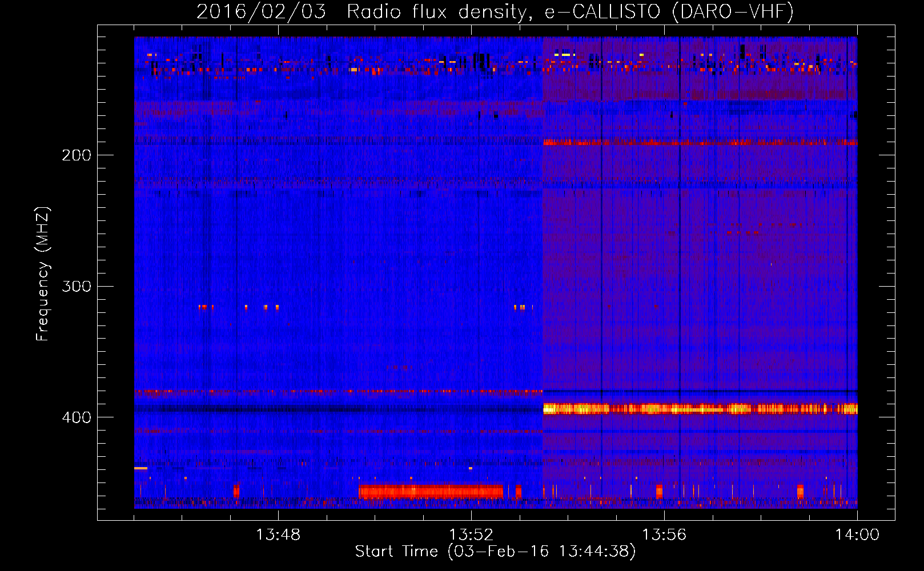This screenshot has width=924, height=571.
Task: Click the '200' frequency tick label
Action: click(77, 155)
